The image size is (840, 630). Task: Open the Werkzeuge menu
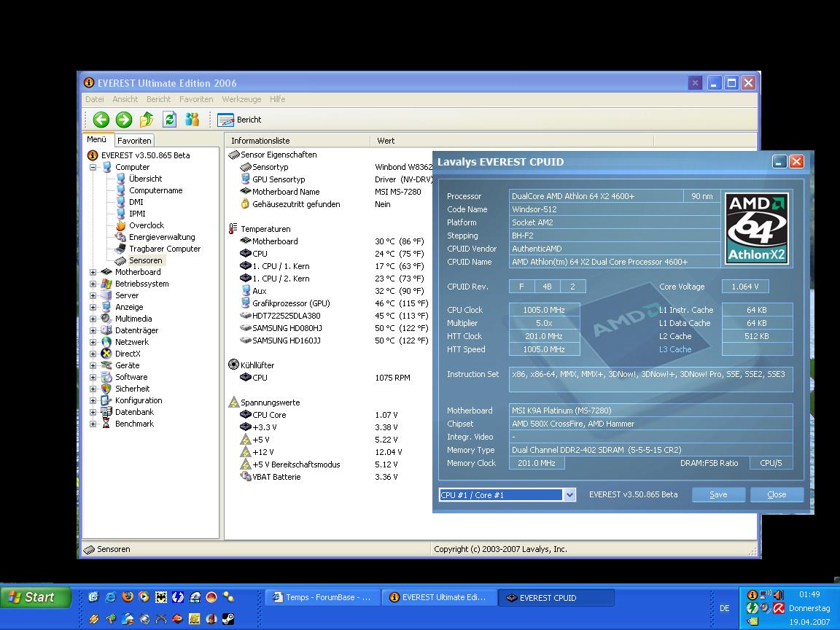pyautogui.click(x=241, y=99)
